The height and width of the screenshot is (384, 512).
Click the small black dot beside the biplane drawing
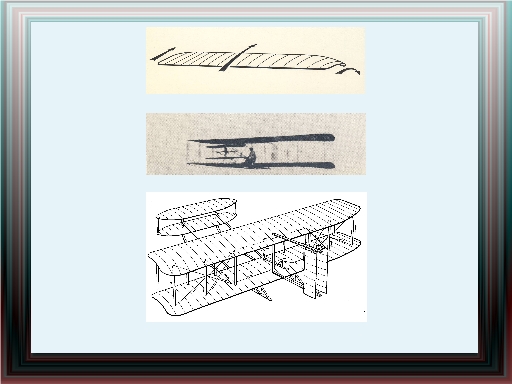(364, 312)
